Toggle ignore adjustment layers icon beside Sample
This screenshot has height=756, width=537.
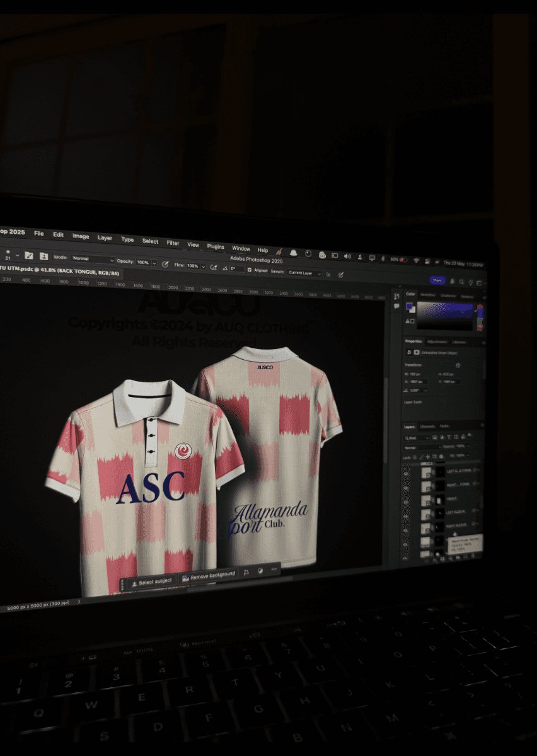328,274
